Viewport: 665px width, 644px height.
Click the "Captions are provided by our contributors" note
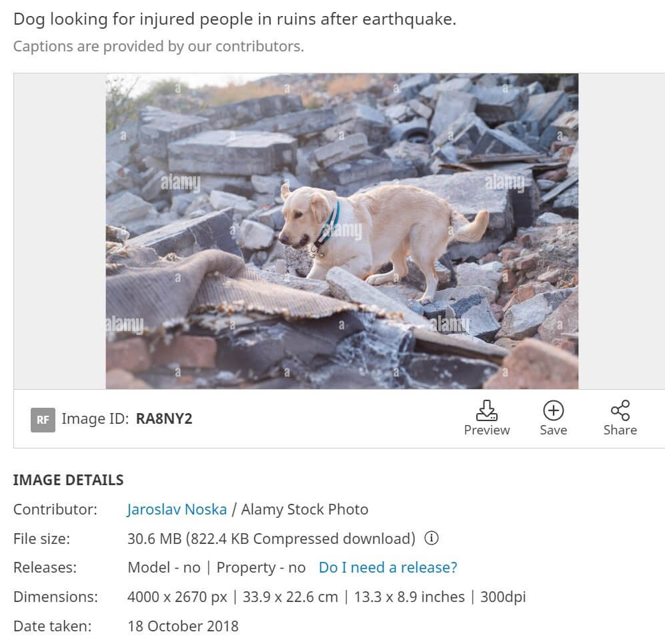pyautogui.click(x=158, y=47)
